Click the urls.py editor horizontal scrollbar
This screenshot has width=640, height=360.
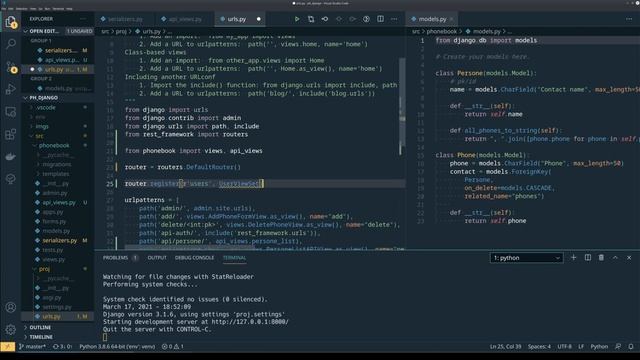[189, 247]
